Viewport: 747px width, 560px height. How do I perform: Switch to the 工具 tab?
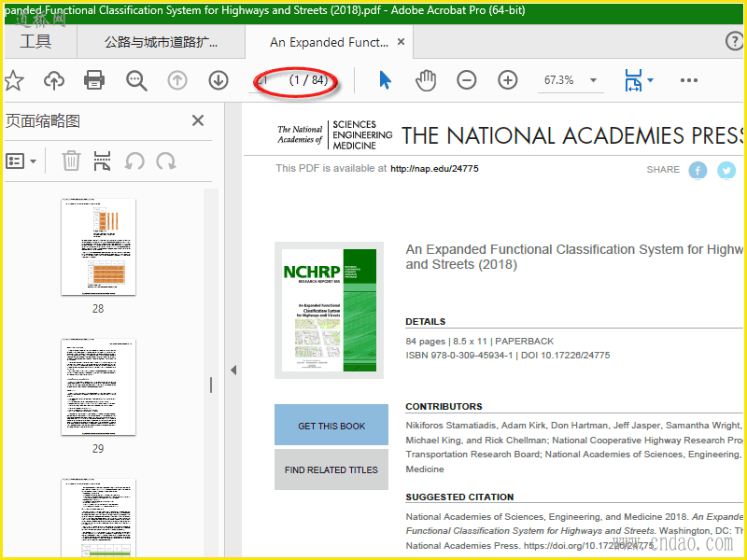coord(35,42)
